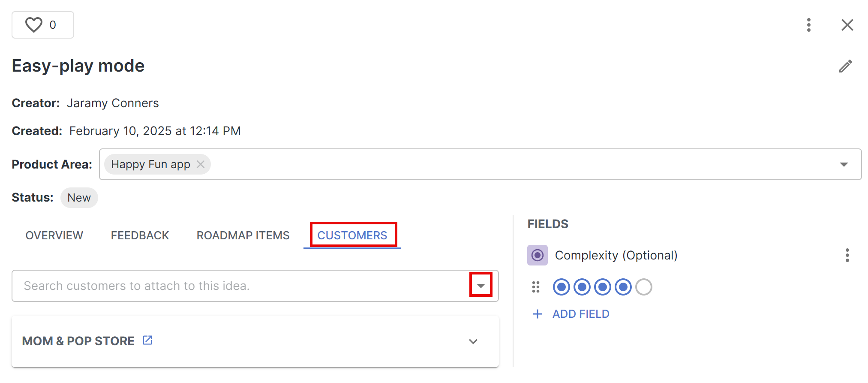Expand the MOM & POP STORE section
This screenshot has height=383, width=868.
[473, 341]
